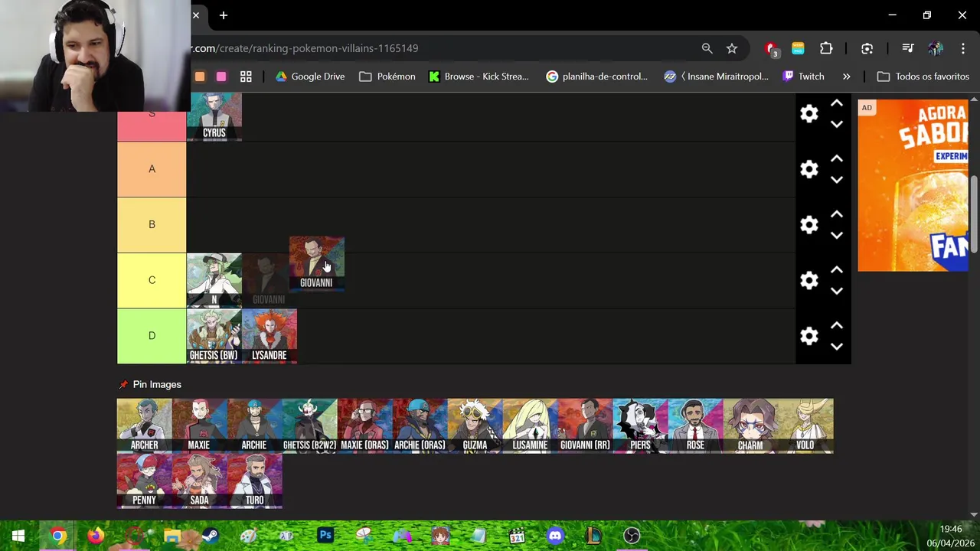Pick Archie (ORAS) from the image pool
Image resolution: width=980 pixels, height=551 pixels.
click(x=420, y=425)
